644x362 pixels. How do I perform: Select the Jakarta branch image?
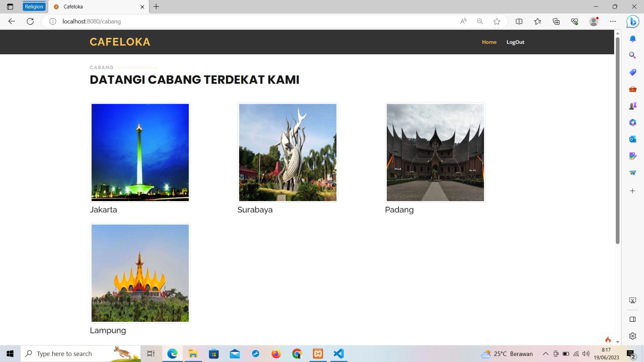pos(140,152)
